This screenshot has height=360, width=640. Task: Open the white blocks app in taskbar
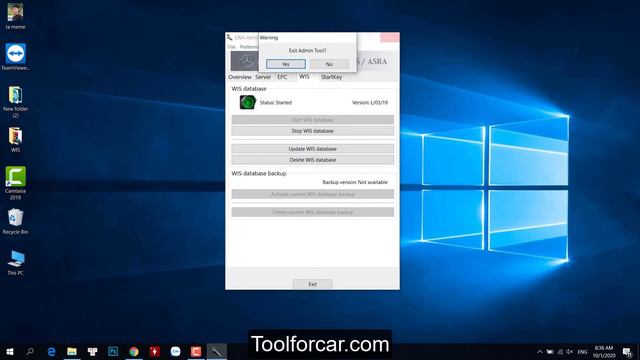93,351
